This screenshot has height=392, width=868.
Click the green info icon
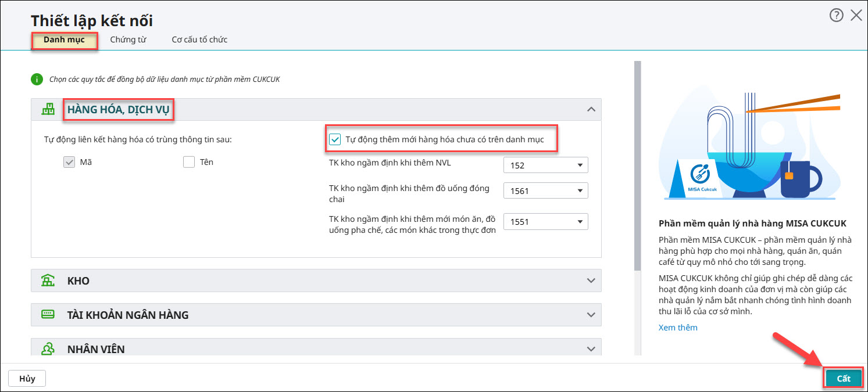point(37,79)
